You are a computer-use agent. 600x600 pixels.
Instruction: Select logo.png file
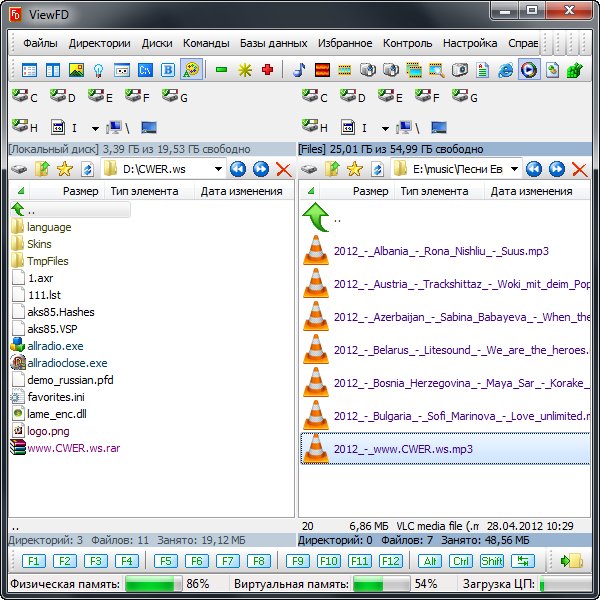(40, 431)
